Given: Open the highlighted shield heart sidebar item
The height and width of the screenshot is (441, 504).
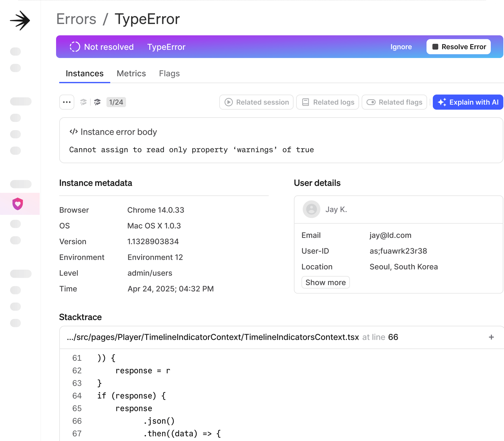Looking at the screenshot, I should pyautogui.click(x=18, y=204).
